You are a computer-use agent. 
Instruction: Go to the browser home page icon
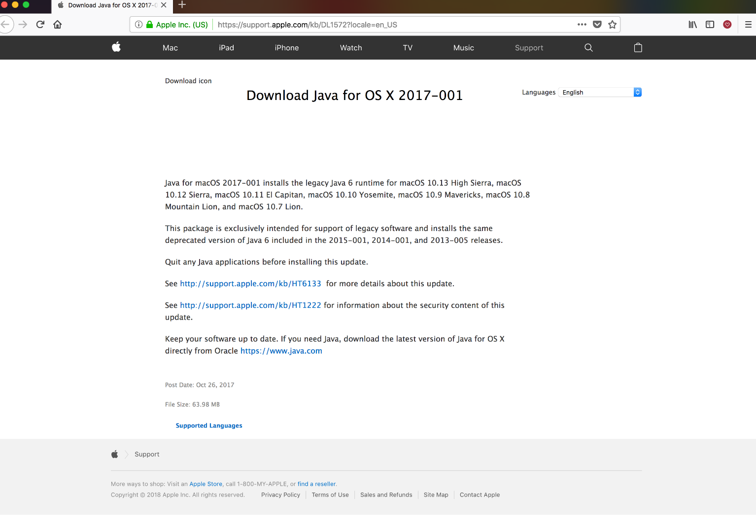coord(58,25)
